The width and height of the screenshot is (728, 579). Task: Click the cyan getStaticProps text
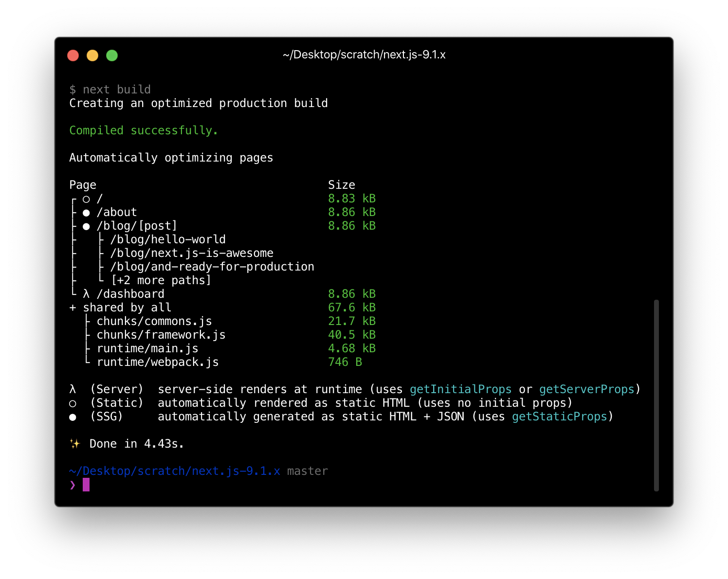click(560, 416)
